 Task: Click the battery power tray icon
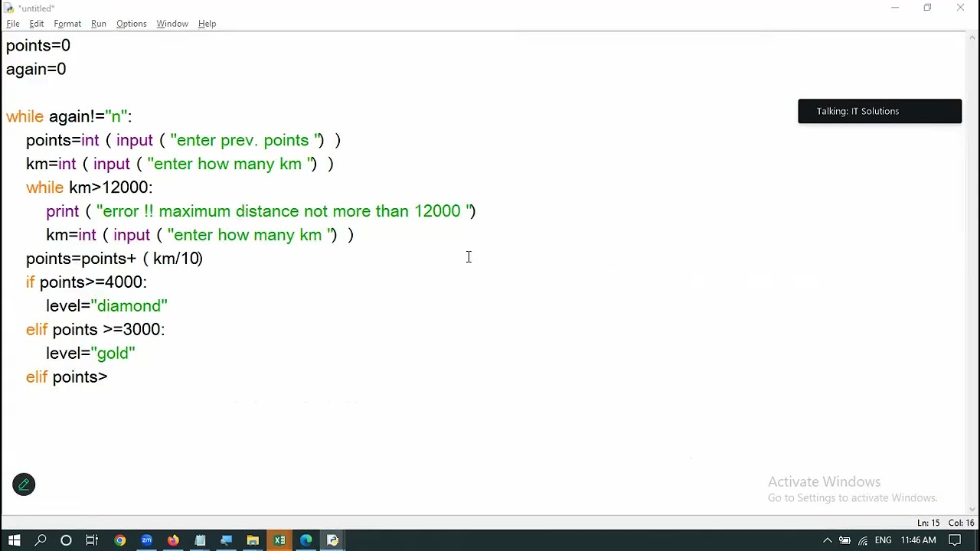(x=844, y=540)
